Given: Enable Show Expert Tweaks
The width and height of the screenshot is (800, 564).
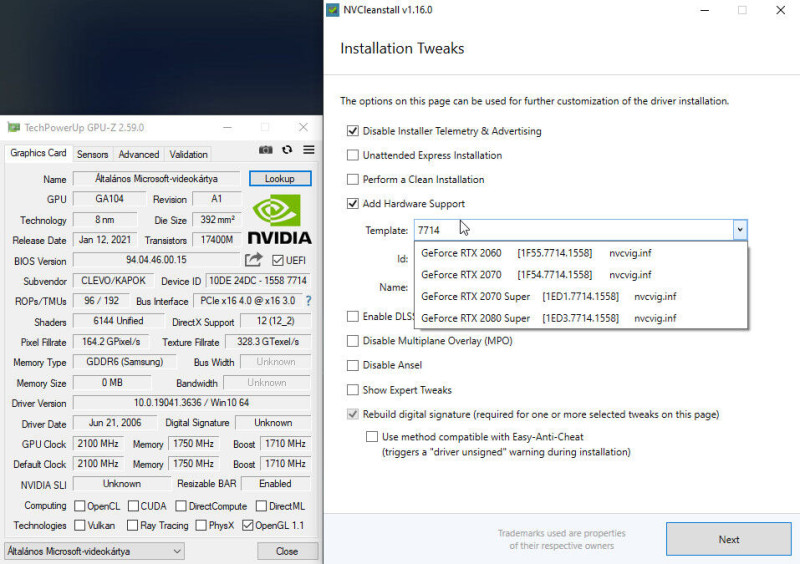Looking at the screenshot, I should coord(353,390).
